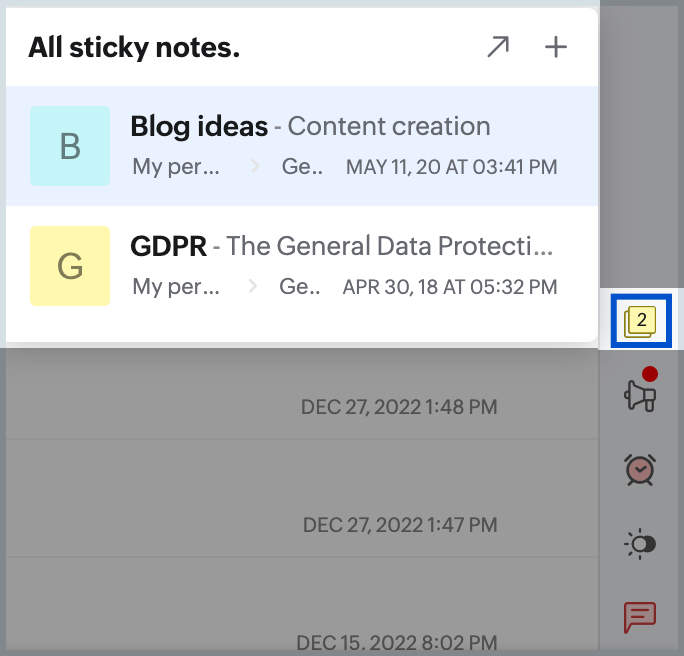Click the 'MAY 11, 20 AT 03:41 PM' timestamp

pos(451,167)
